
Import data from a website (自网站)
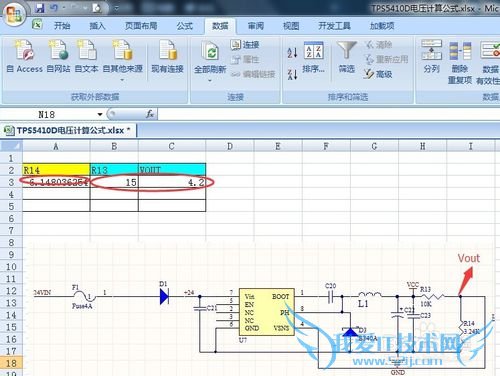click(x=58, y=56)
